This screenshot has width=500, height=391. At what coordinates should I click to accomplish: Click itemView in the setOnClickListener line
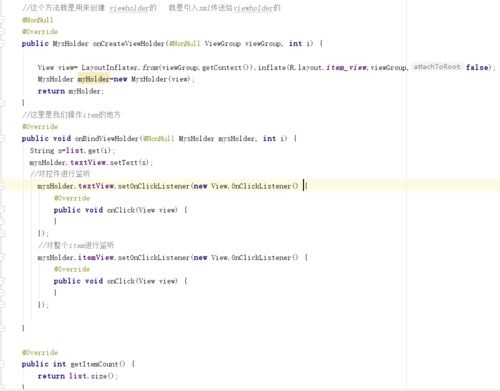coord(97,258)
